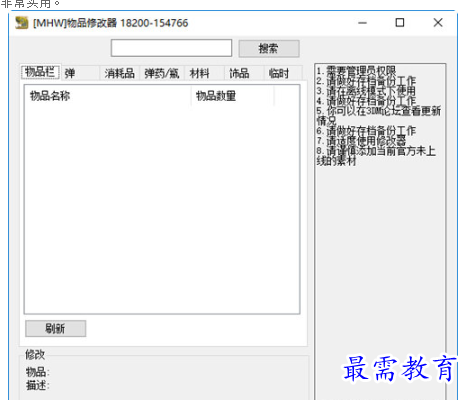Screen dimensions: 465x400
Task: Switch to the 弹 tab
Action: pos(80,73)
